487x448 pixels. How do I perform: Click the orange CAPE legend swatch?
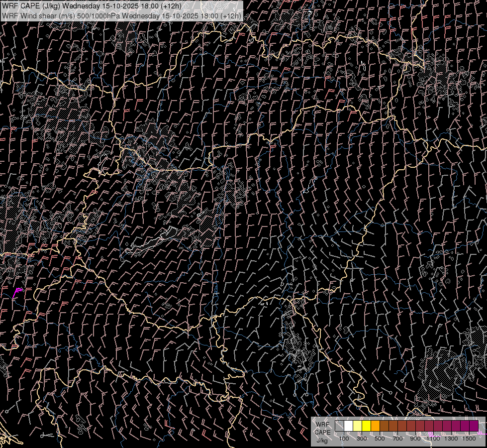click(x=375, y=426)
